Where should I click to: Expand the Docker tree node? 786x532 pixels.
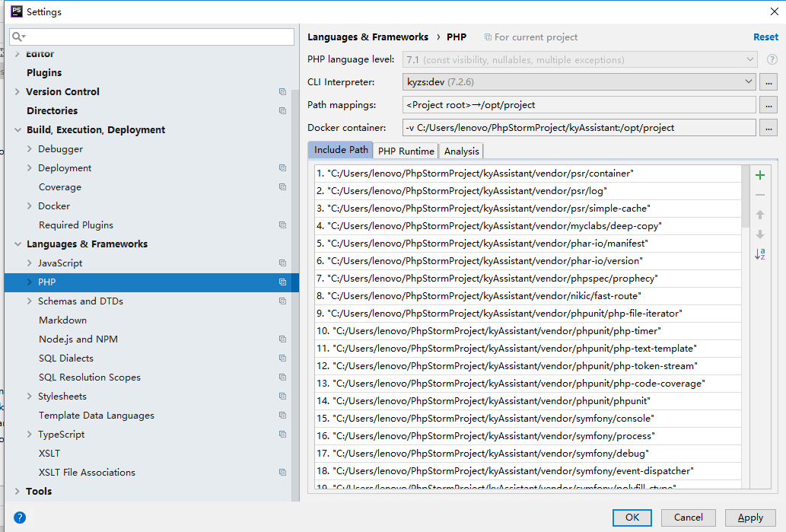pyautogui.click(x=29, y=206)
